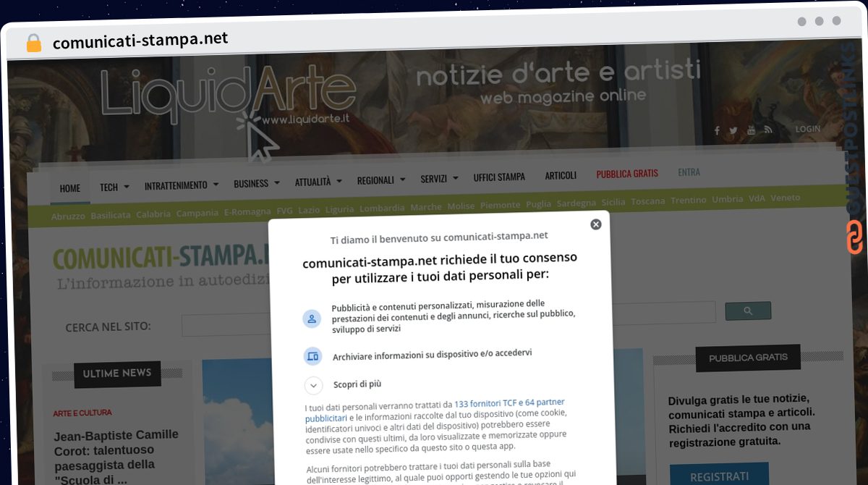Image resolution: width=868 pixels, height=485 pixels.
Task: Open the BUSINESS dropdown menu
Action: 256,183
